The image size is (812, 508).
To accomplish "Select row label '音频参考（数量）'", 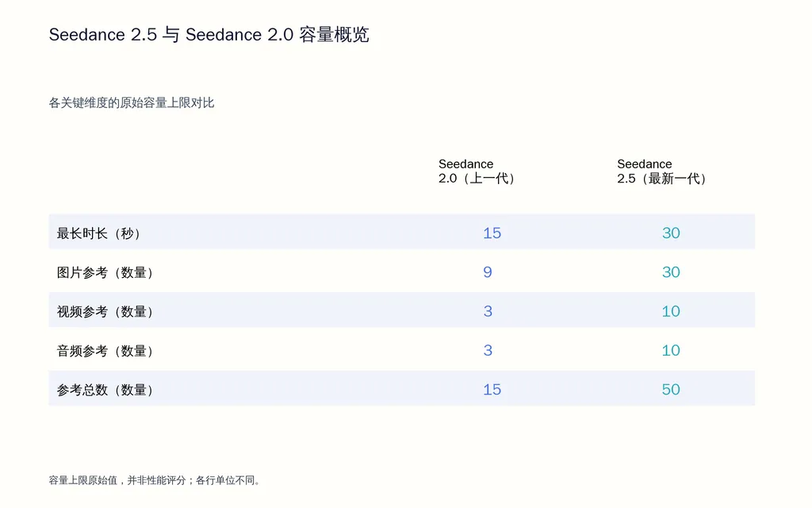I will (x=105, y=351).
